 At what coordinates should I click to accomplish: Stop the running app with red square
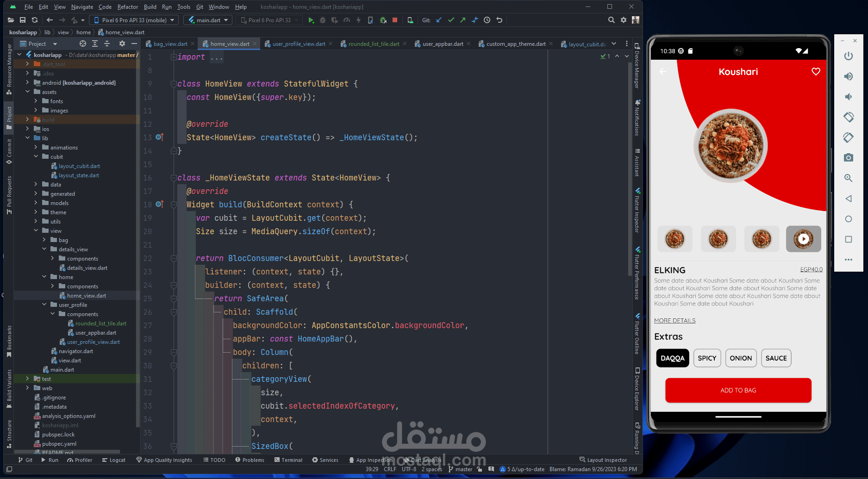[395, 20]
